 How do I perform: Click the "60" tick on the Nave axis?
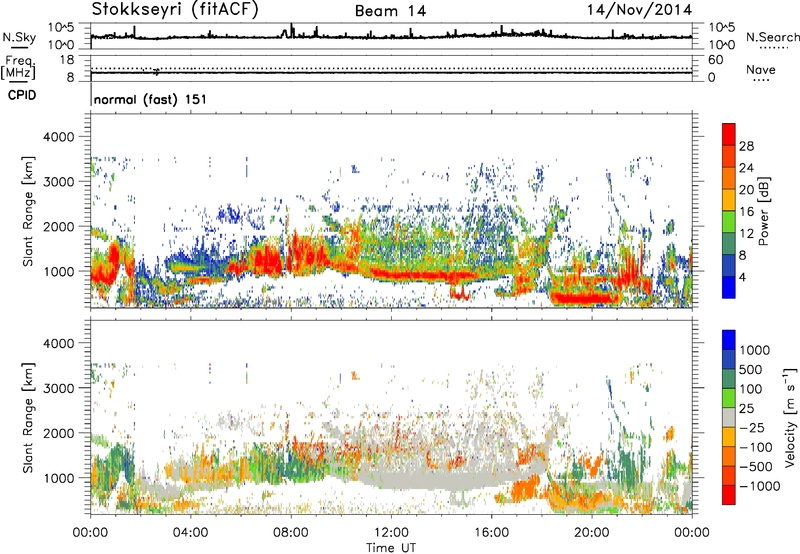click(x=716, y=59)
